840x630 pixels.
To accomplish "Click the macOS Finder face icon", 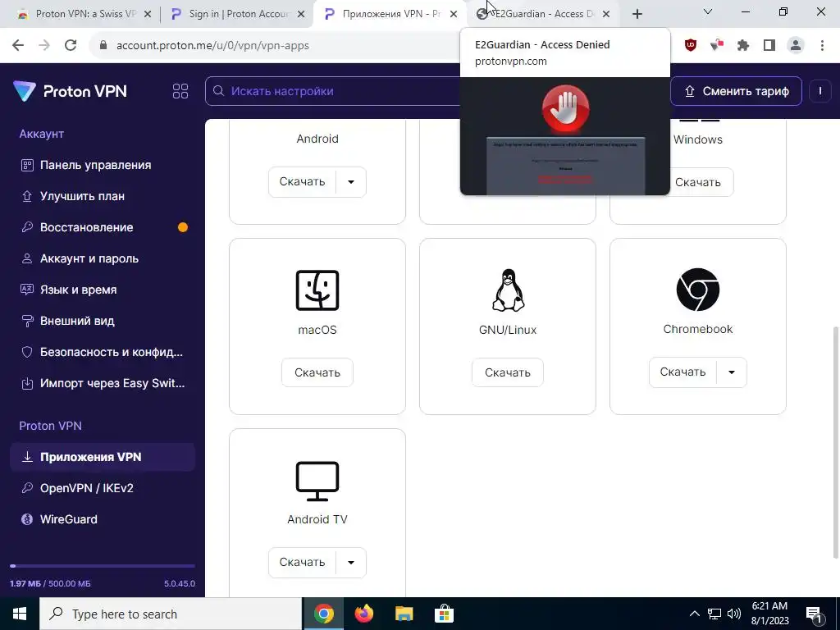I will point(317,290).
